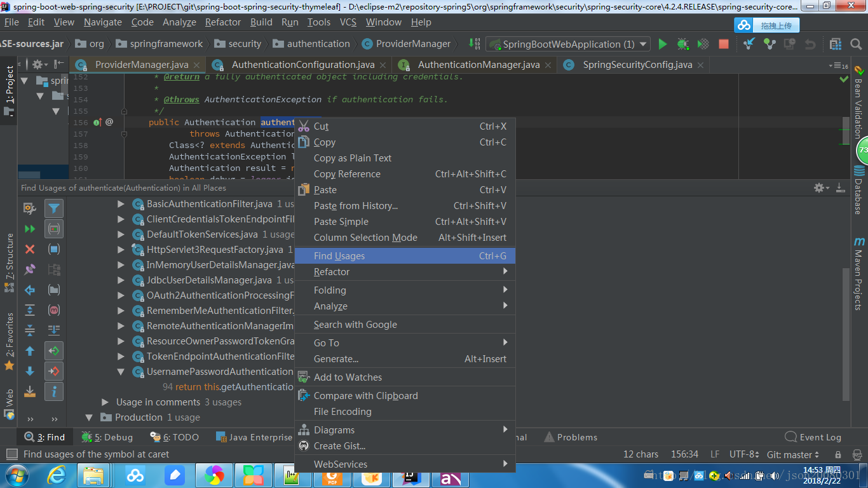Click the Project panel gear icon
The width and height of the screenshot is (868, 488).
tap(39, 65)
